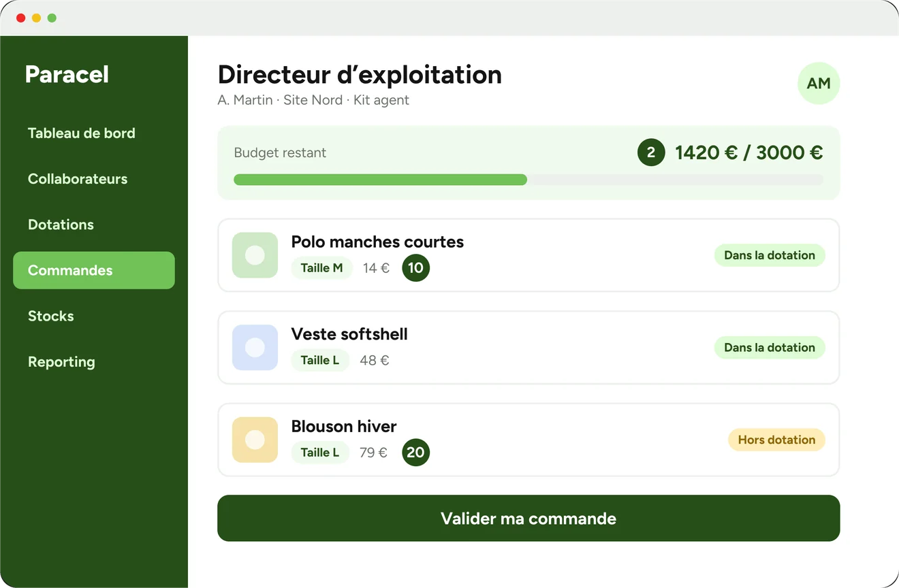The height and width of the screenshot is (588, 899).
Task: Click Taille M tag on Polo
Action: (321, 267)
